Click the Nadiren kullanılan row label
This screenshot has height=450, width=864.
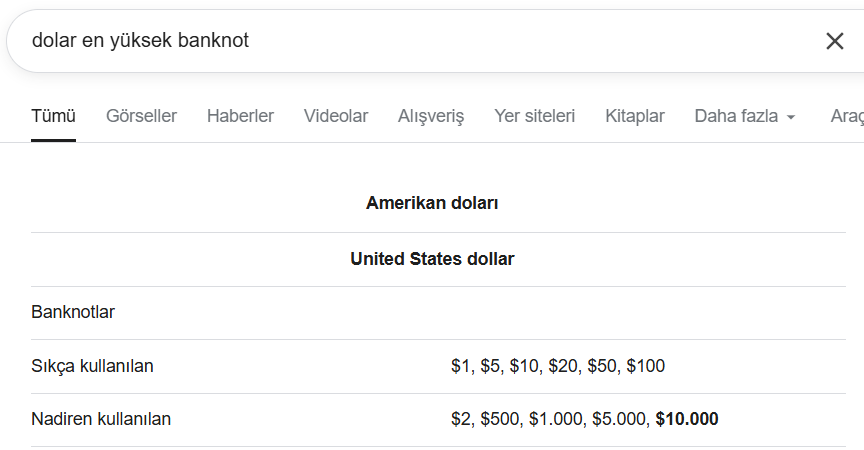(101, 419)
